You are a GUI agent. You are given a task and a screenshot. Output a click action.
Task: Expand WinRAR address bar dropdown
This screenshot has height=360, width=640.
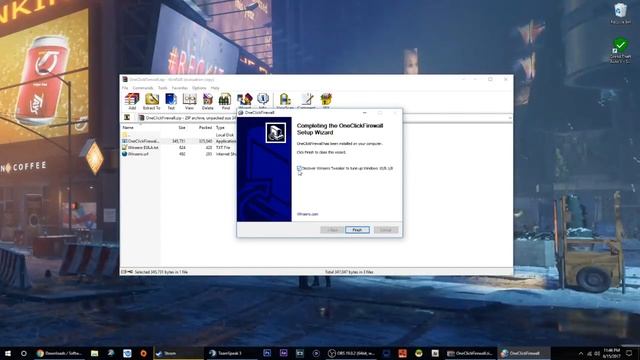(x=509, y=118)
